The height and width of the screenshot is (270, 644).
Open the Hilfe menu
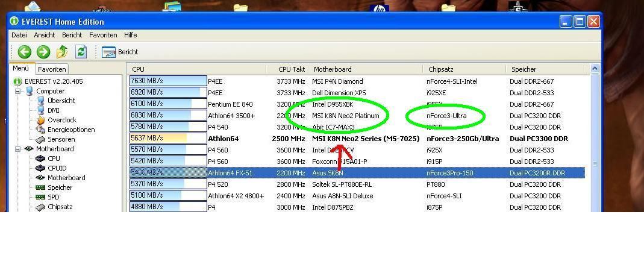(x=131, y=36)
